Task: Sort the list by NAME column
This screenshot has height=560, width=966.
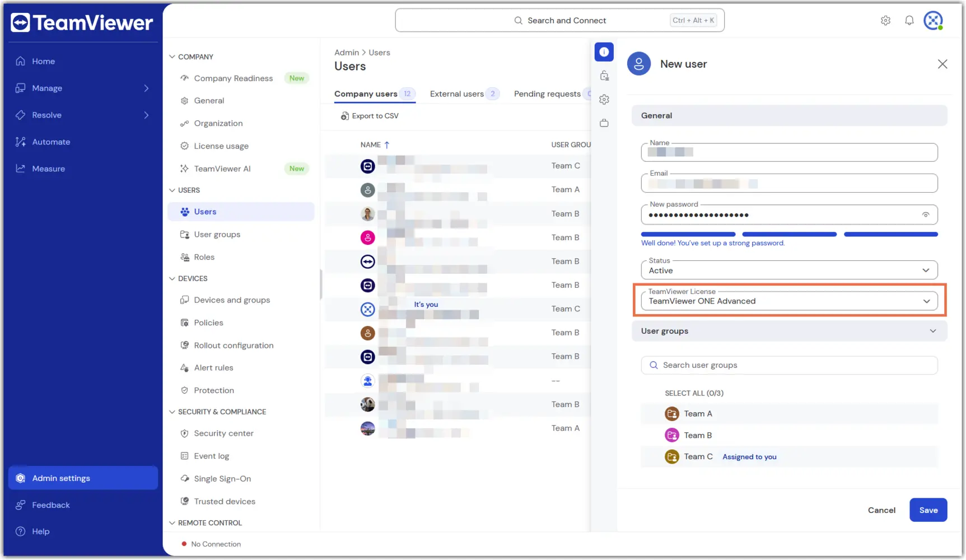Action: (374, 144)
